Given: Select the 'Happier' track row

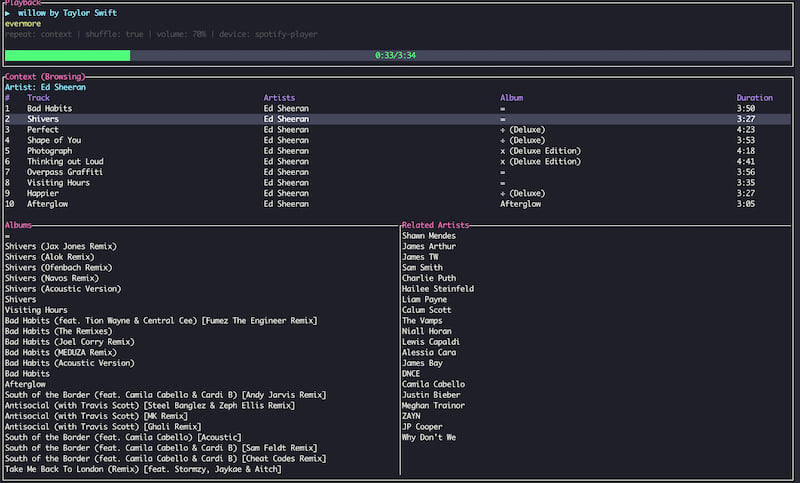Looking at the screenshot, I should (x=397, y=193).
